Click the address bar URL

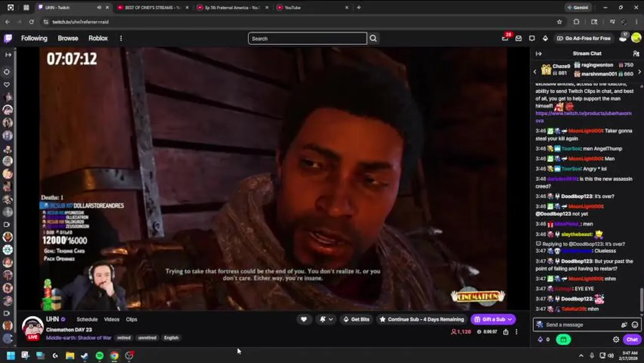81,22
